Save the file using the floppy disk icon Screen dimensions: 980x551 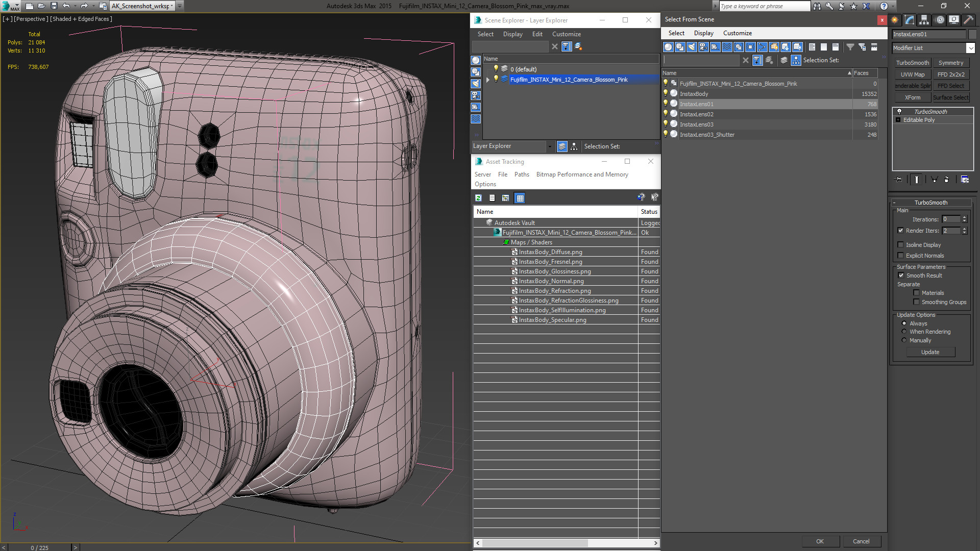(x=54, y=6)
